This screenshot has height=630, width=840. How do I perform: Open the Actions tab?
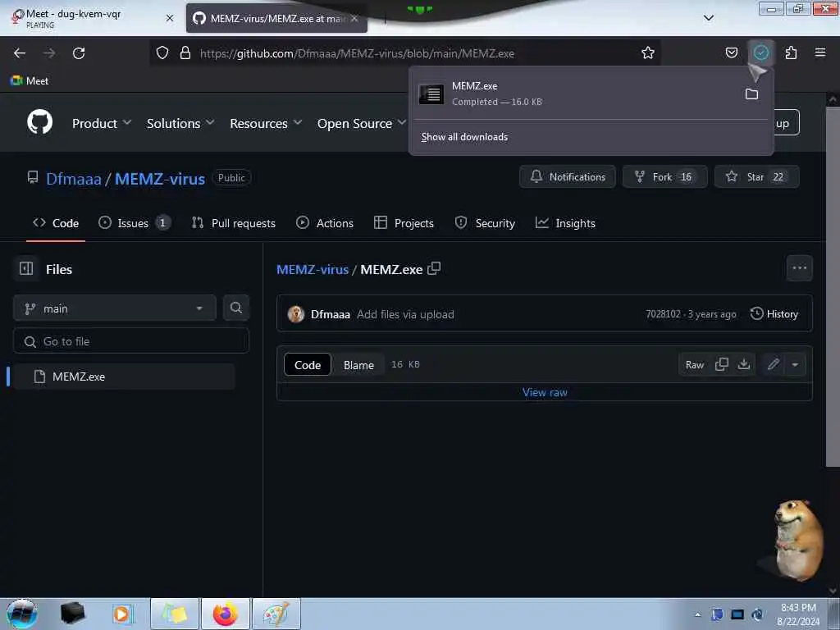click(325, 223)
